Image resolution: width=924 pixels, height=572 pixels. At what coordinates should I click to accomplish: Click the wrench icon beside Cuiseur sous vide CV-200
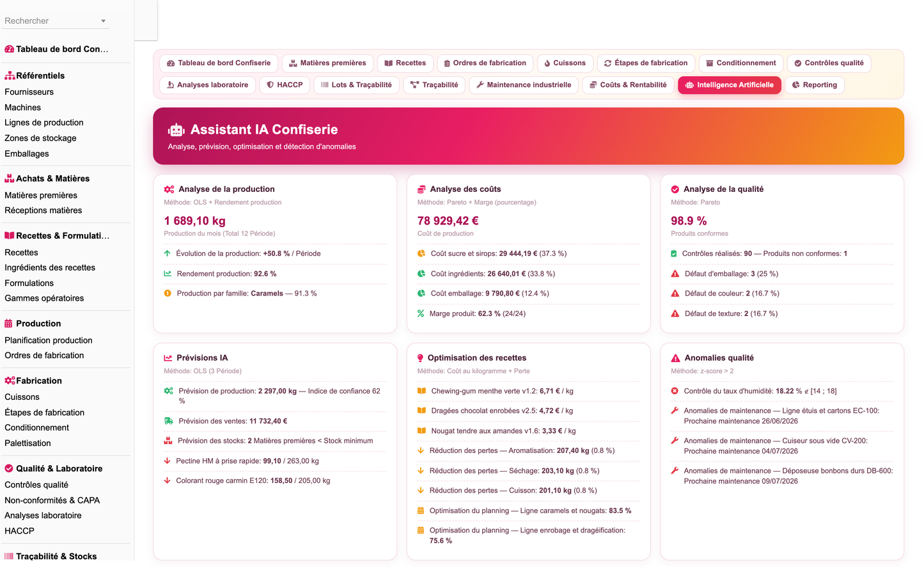point(675,441)
